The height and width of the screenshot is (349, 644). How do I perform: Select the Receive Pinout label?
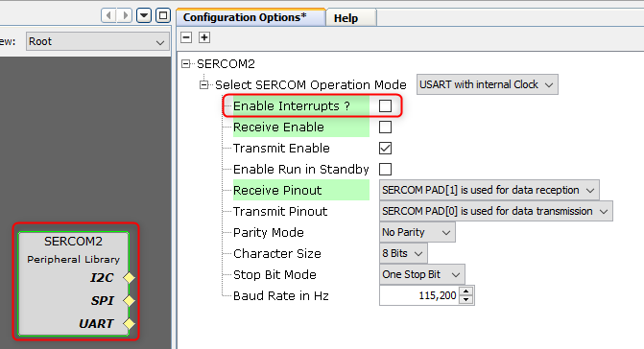tap(277, 190)
